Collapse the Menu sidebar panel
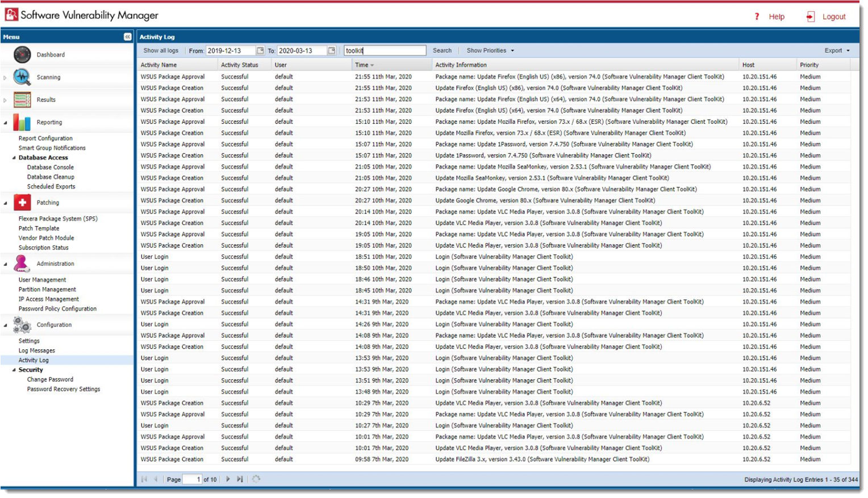The image size is (868, 498). (x=128, y=37)
